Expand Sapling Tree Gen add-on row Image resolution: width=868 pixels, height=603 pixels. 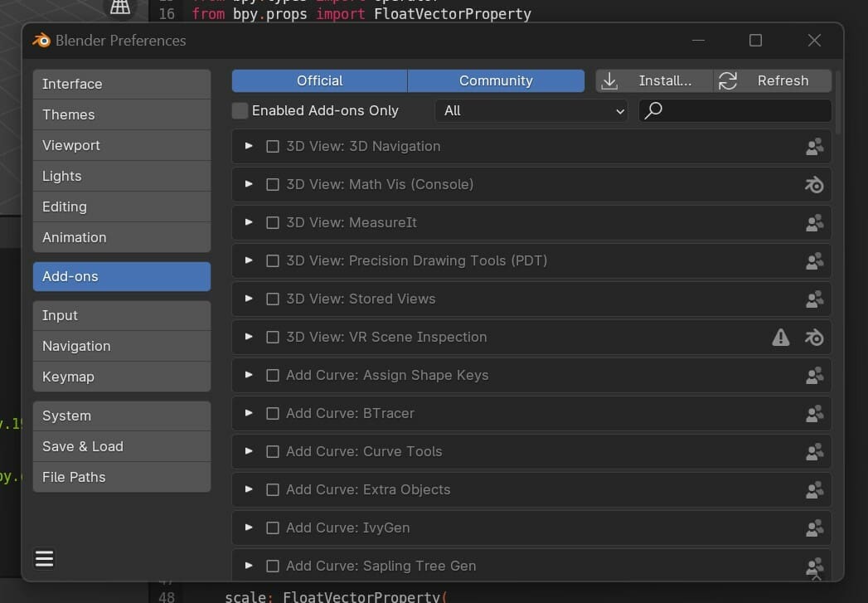(x=249, y=566)
